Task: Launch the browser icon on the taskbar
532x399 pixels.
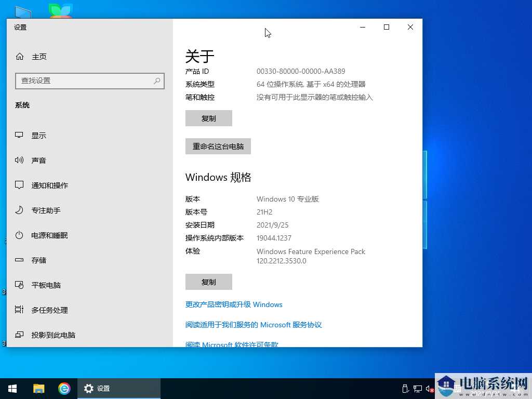Action: tap(64, 389)
